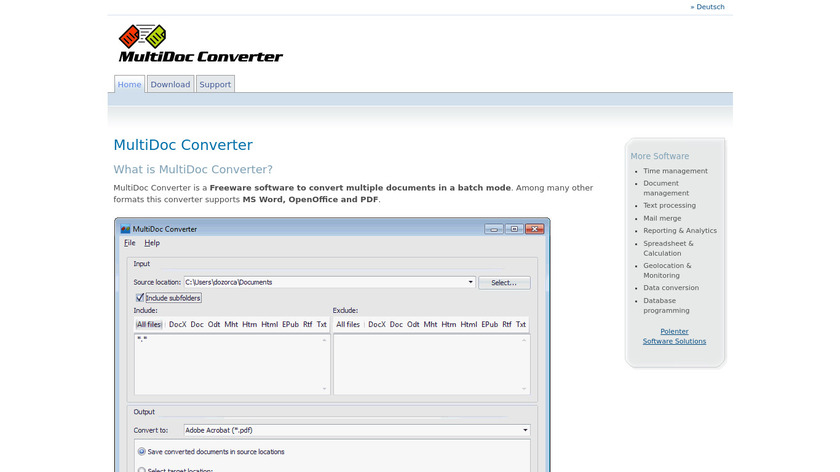The height and width of the screenshot is (472, 840).
Task: Open the Help menu
Action: point(152,243)
